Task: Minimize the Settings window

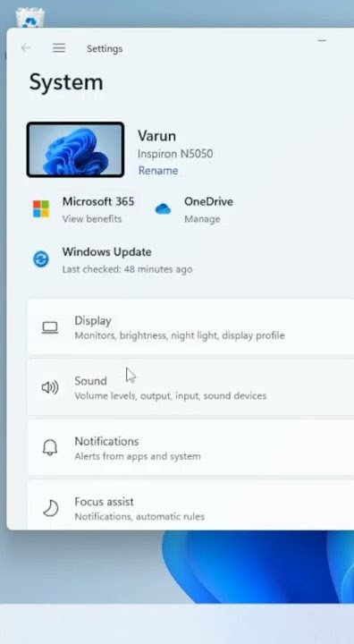Action: pyautogui.click(x=322, y=40)
